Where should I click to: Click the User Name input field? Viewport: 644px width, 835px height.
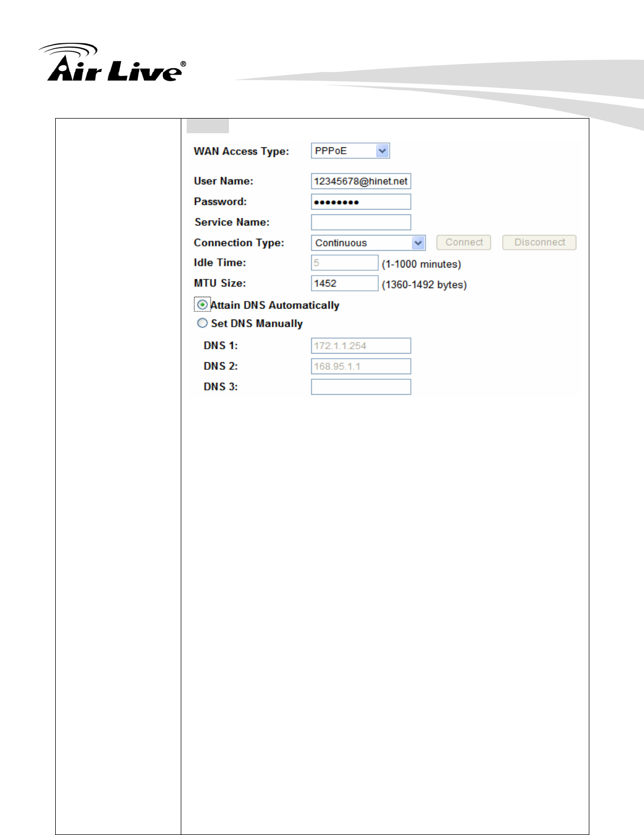point(361,181)
